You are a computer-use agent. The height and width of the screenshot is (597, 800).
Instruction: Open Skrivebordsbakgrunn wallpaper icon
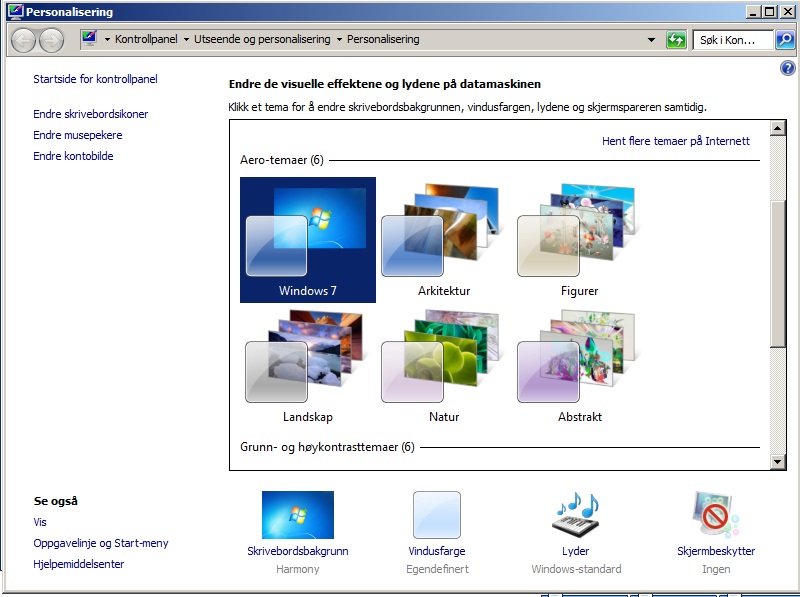297,515
